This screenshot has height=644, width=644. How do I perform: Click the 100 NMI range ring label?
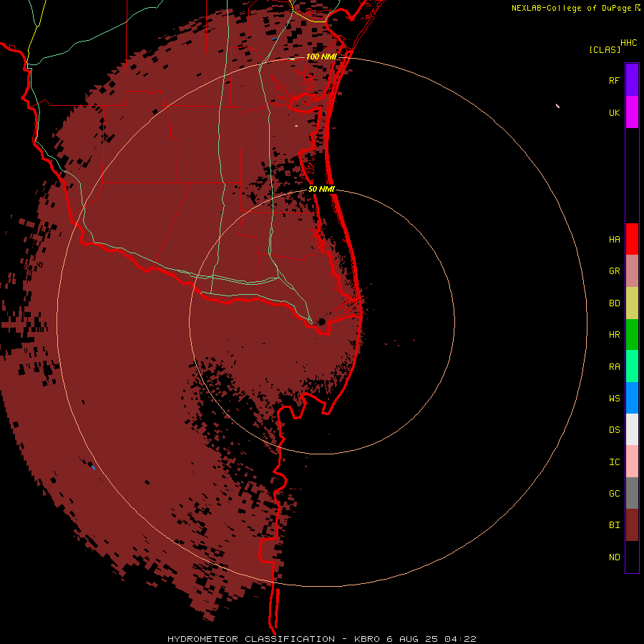[x=321, y=57]
